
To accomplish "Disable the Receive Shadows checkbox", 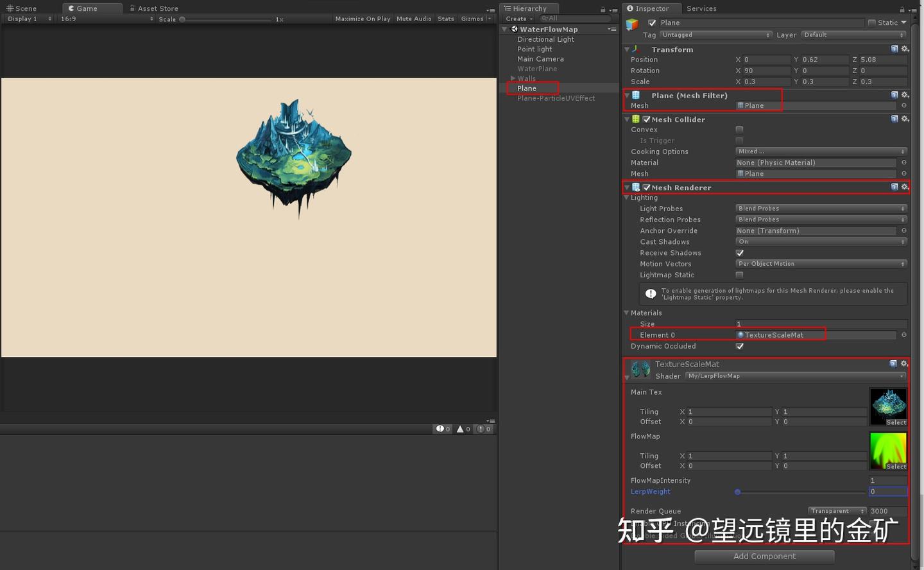I will pos(739,253).
